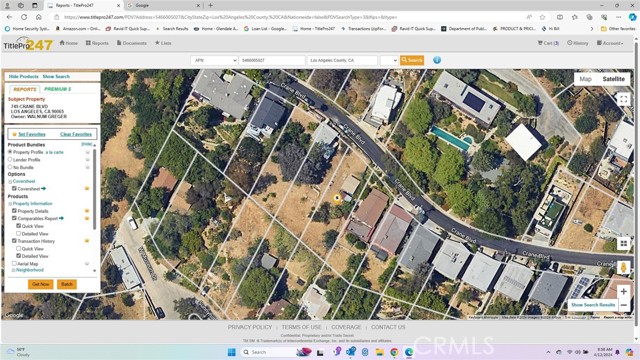Reload the page with refresh icon
Image resolution: width=640 pixels, height=360 pixels.
[24, 17]
